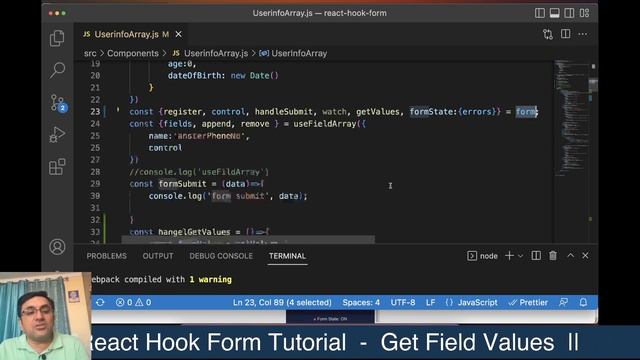Viewport: 640px width, 360px height.
Task: Click the Components breadcrumb segment
Action: pos(133,53)
